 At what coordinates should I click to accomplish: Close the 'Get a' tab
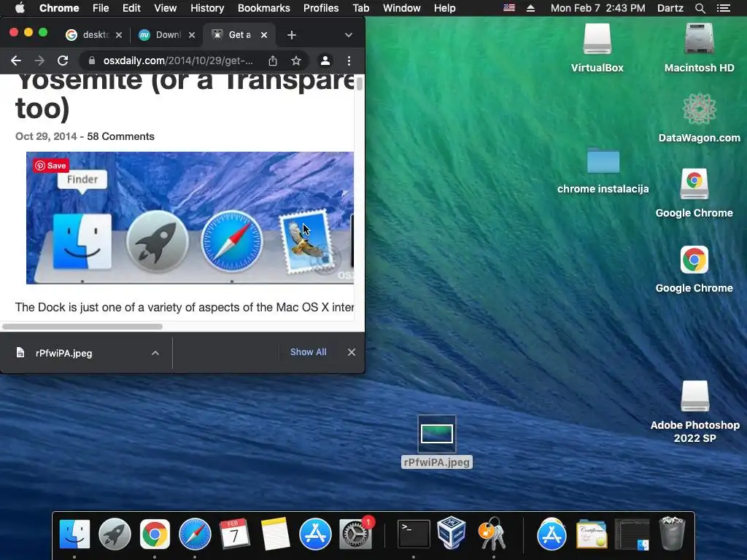tap(264, 35)
